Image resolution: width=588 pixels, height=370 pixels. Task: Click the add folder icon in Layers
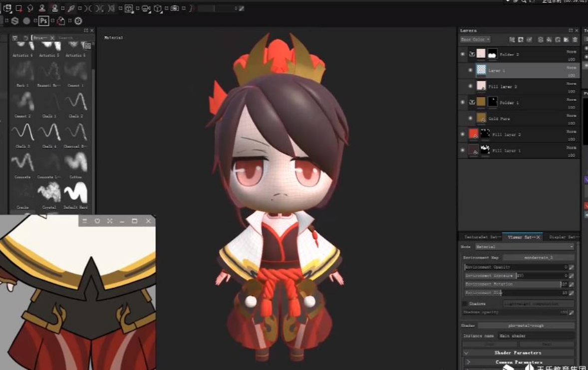coord(566,39)
